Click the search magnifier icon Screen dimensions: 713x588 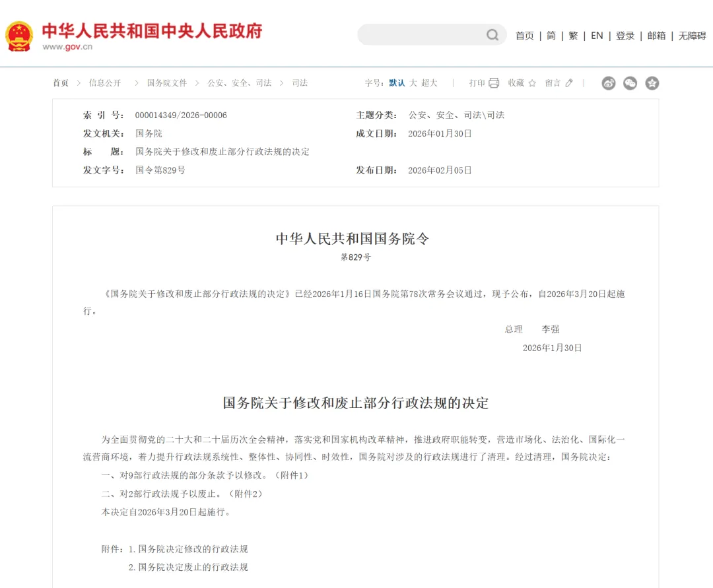[492, 35]
